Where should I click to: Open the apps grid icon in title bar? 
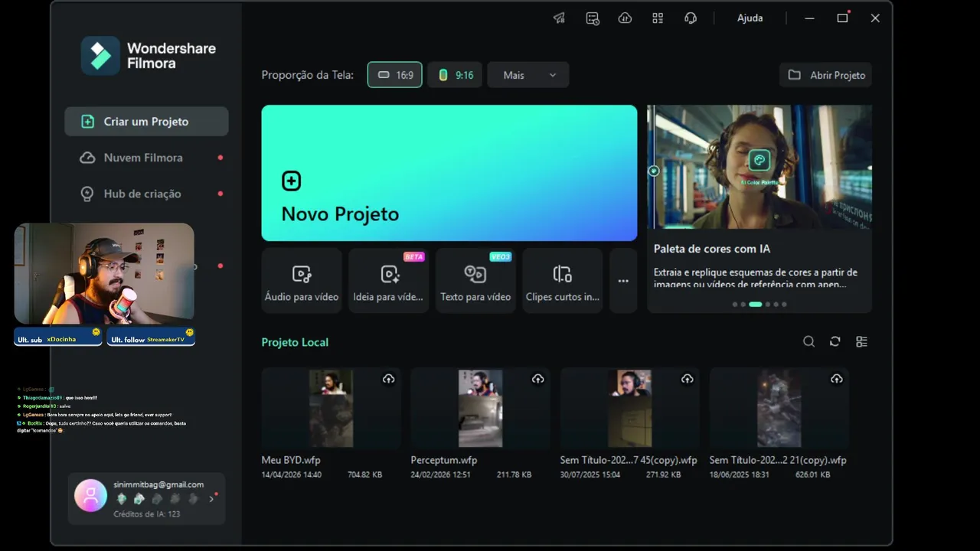point(658,18)
